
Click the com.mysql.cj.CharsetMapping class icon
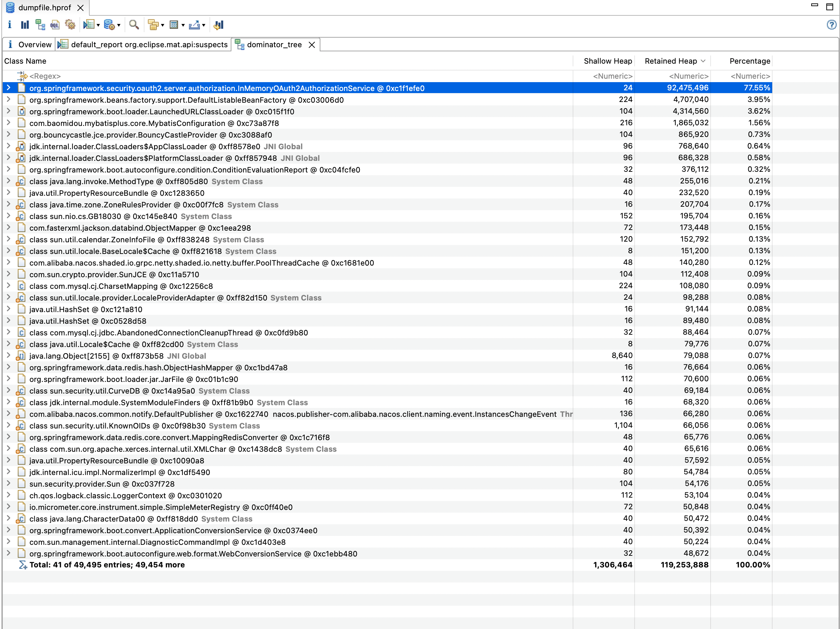pos(22,286)
